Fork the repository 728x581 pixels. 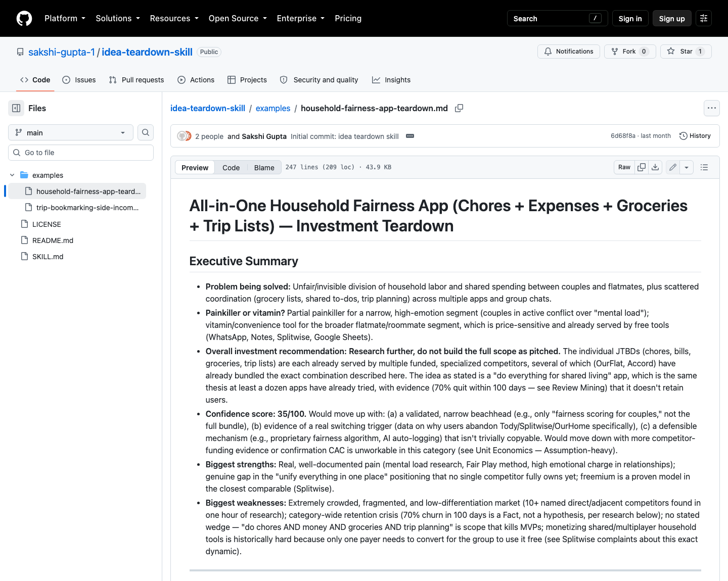(x=630, y=52)
